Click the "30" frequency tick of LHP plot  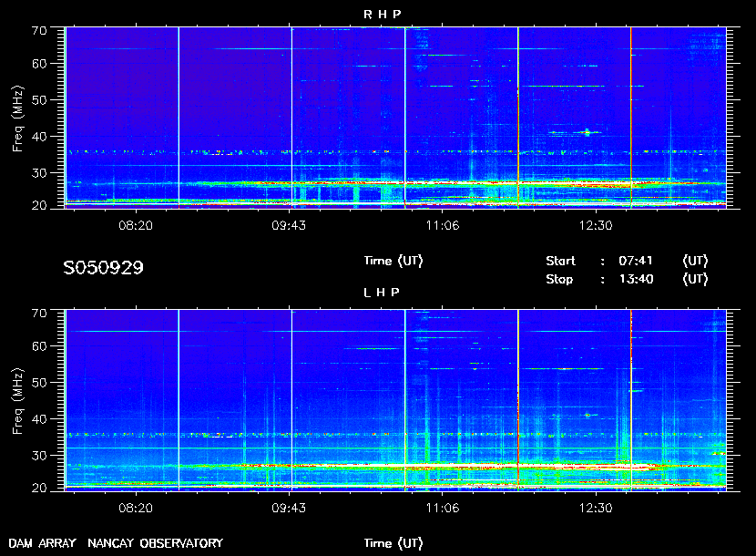(39, 456)
